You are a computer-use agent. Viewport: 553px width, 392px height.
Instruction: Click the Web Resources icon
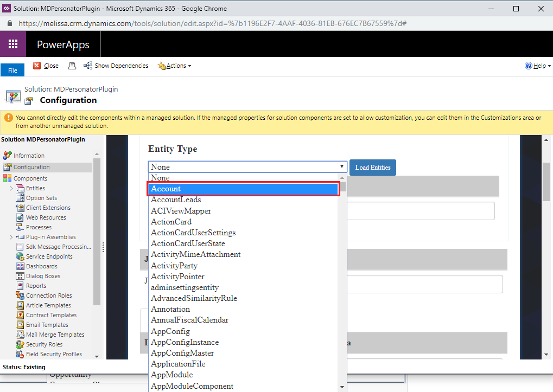coord(20,217)
